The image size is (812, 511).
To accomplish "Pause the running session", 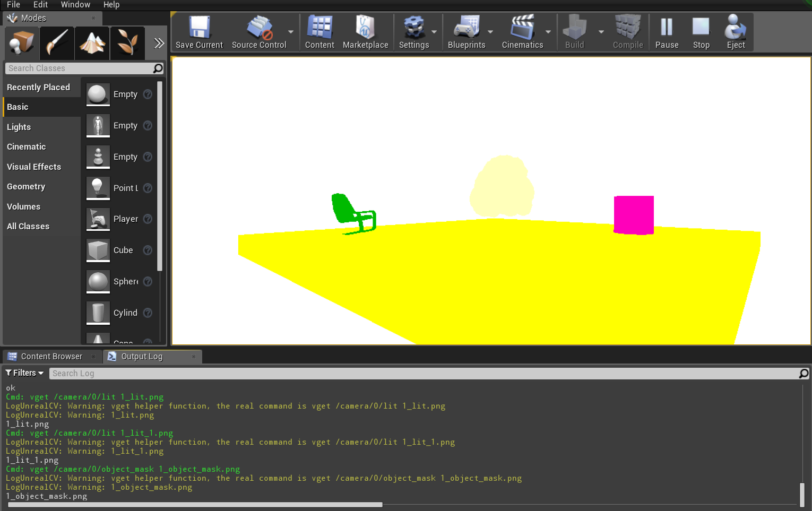I will (x=667, y=32).
